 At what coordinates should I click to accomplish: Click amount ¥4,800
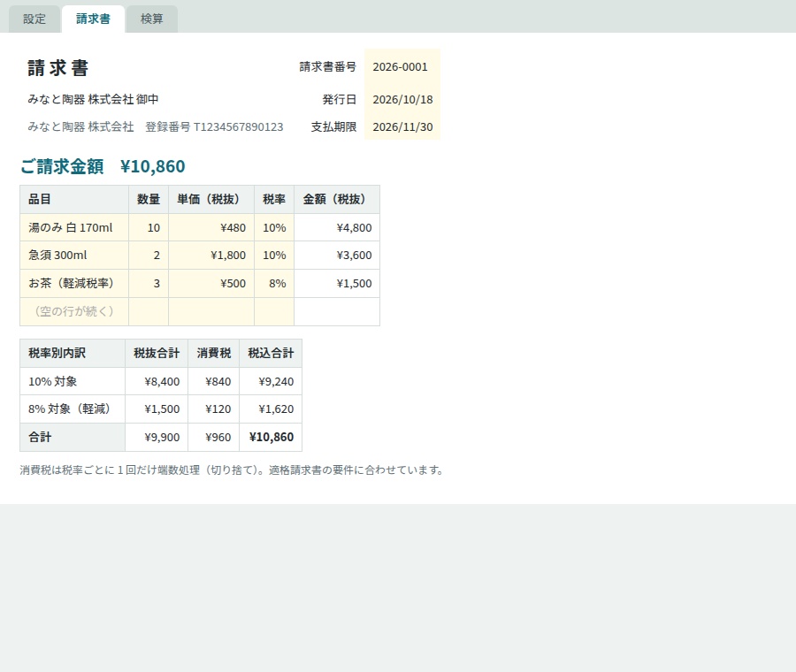coord(337,227)
